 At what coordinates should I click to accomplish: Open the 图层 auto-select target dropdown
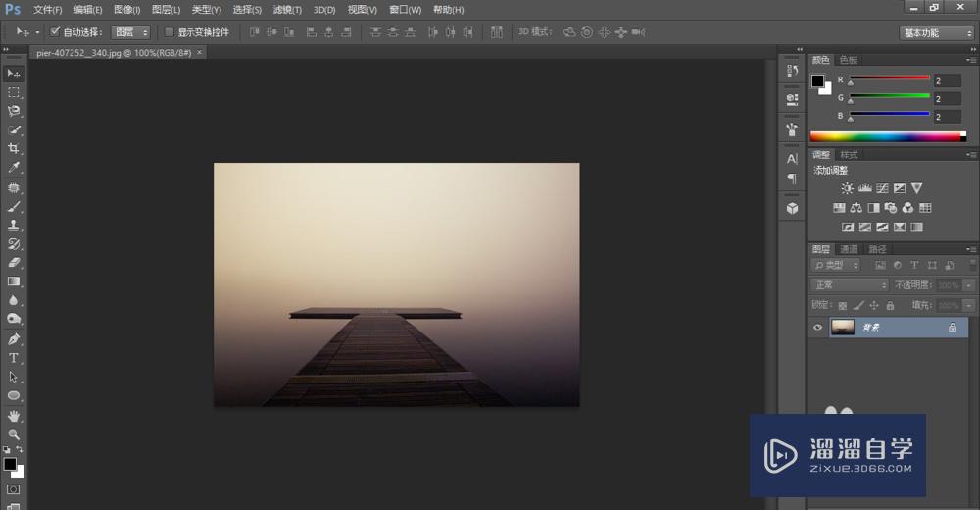coord(130,32)
